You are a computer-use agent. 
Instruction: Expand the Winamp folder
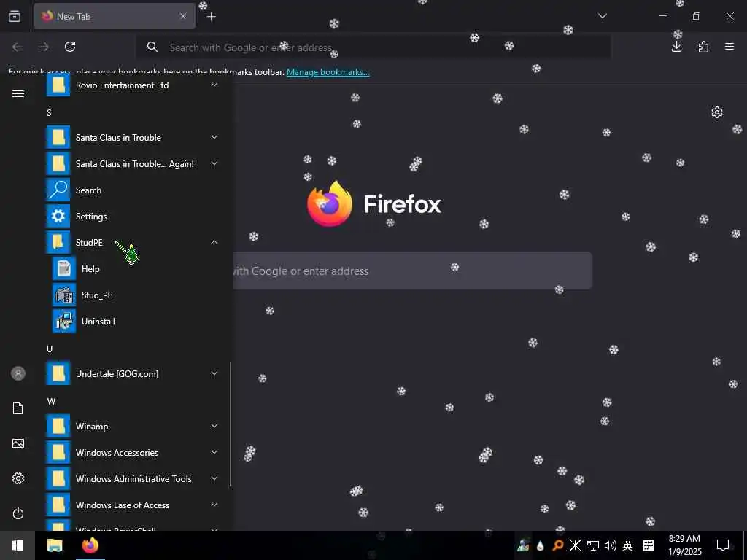133,426
